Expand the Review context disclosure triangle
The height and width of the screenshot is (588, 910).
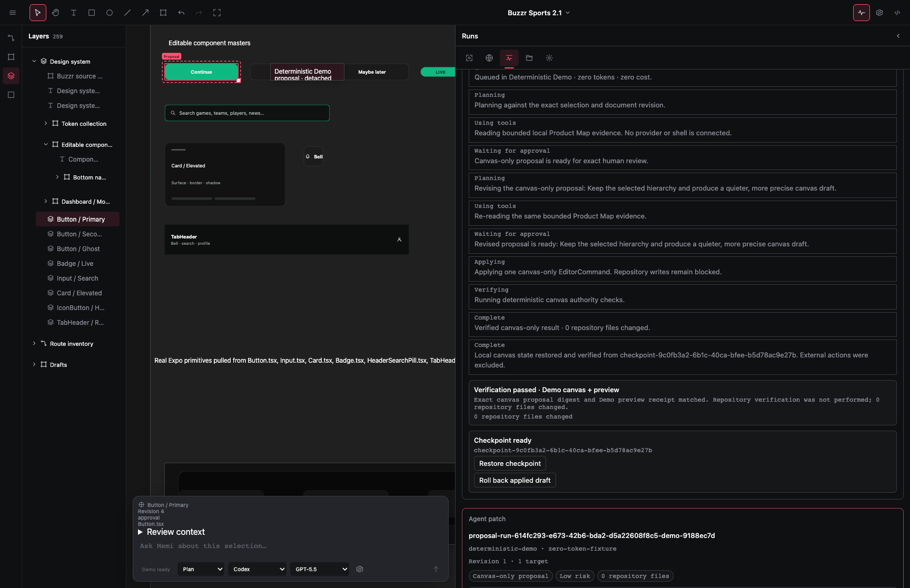[141, 532]
